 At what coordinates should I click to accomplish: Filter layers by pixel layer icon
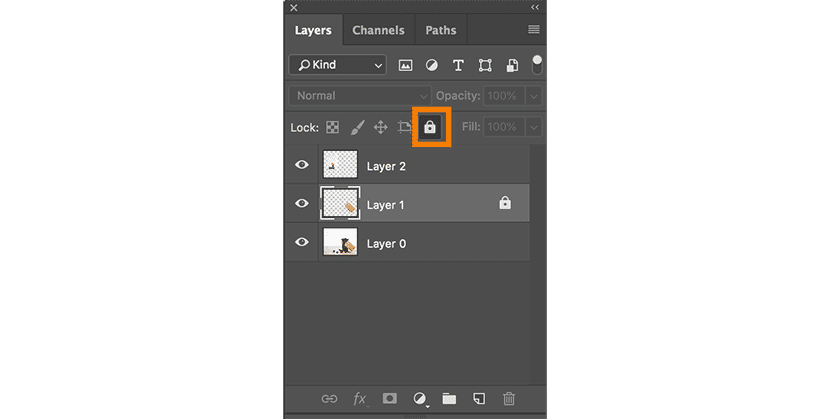coord(406,65)
